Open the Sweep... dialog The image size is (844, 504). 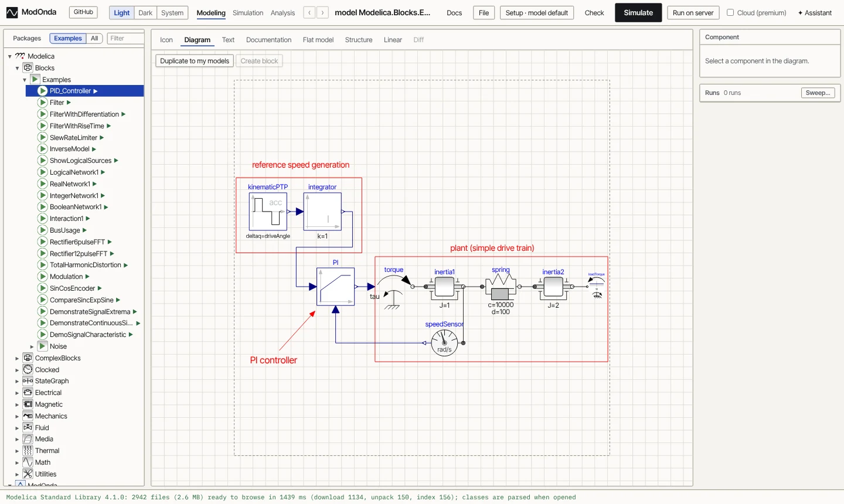click(818, 93)
